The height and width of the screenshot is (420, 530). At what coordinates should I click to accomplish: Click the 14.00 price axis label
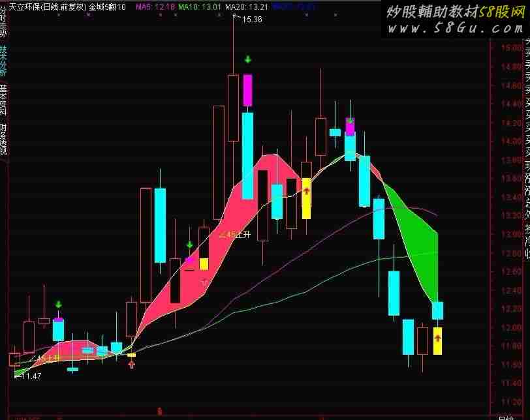(510, 141)
